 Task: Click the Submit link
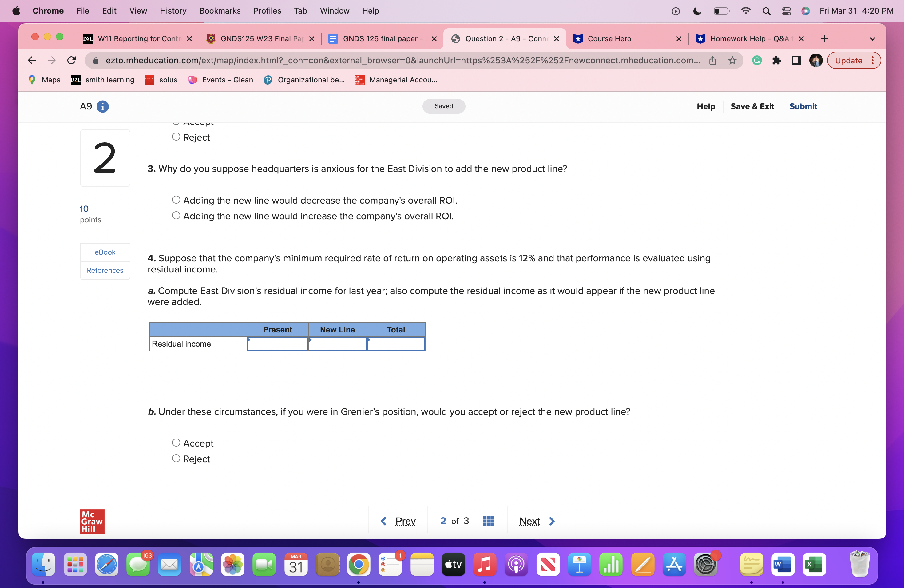pos(803,106)
